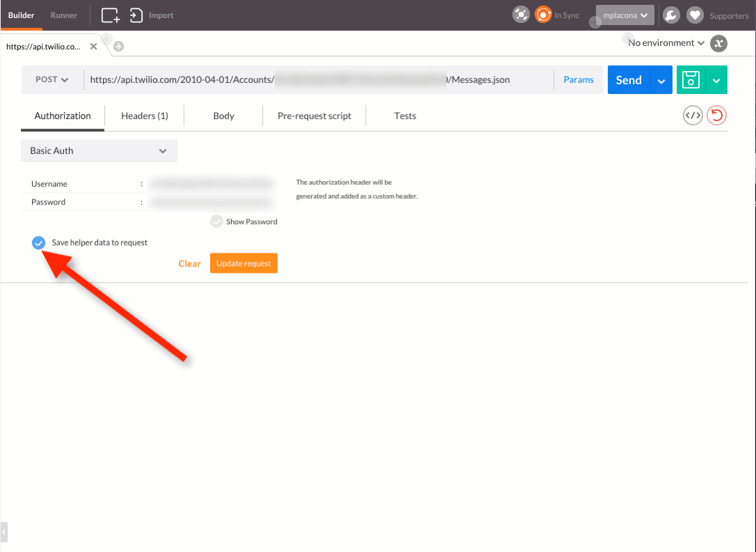Switch to the Runner tab

click(x=64, y=15)
